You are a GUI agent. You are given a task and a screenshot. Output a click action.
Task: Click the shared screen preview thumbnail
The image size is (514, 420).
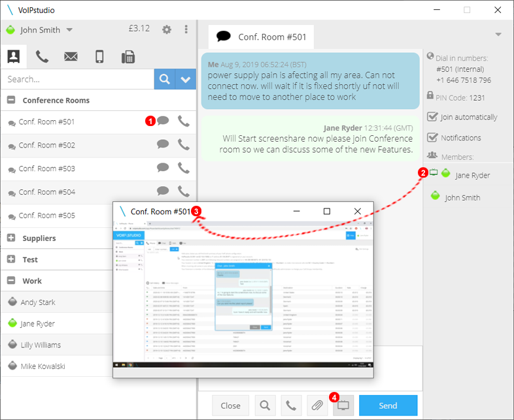pyautogui.click(x=243, y=295)
